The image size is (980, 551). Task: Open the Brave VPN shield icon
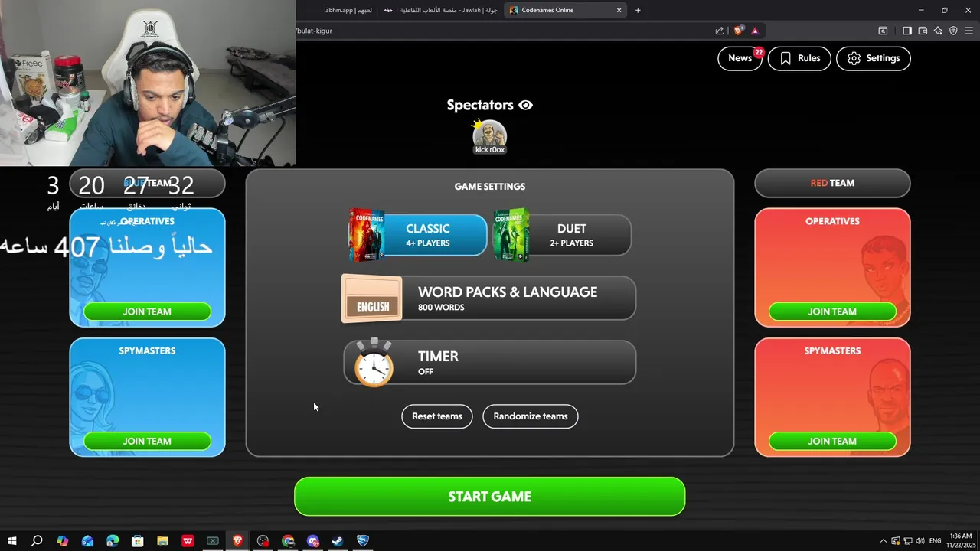pyautogui.click(x=953, y=31)
